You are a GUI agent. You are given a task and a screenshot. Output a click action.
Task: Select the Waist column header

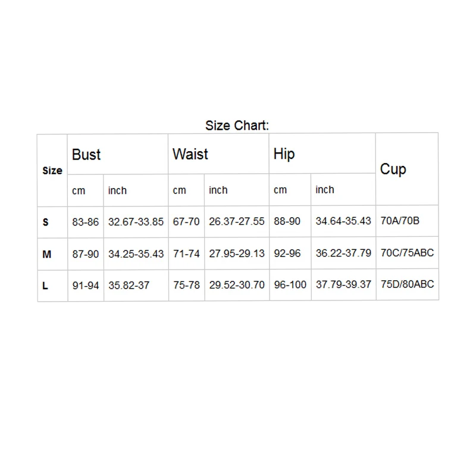coord(190,154)
